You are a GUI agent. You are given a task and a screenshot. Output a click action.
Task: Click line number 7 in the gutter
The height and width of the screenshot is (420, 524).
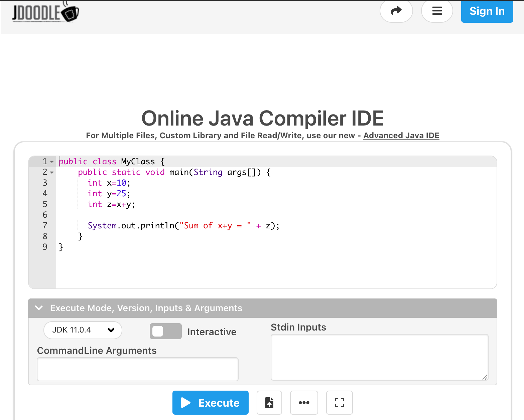coord(45,226)
